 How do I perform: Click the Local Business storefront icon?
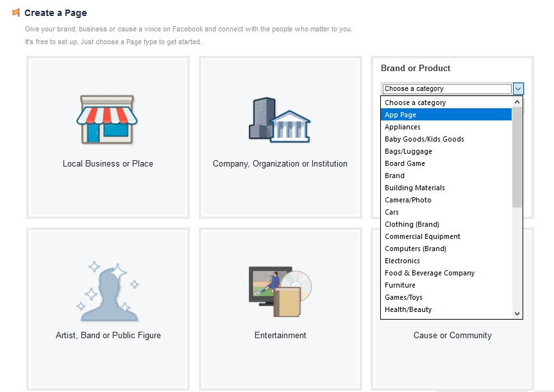tap(107, 119)
